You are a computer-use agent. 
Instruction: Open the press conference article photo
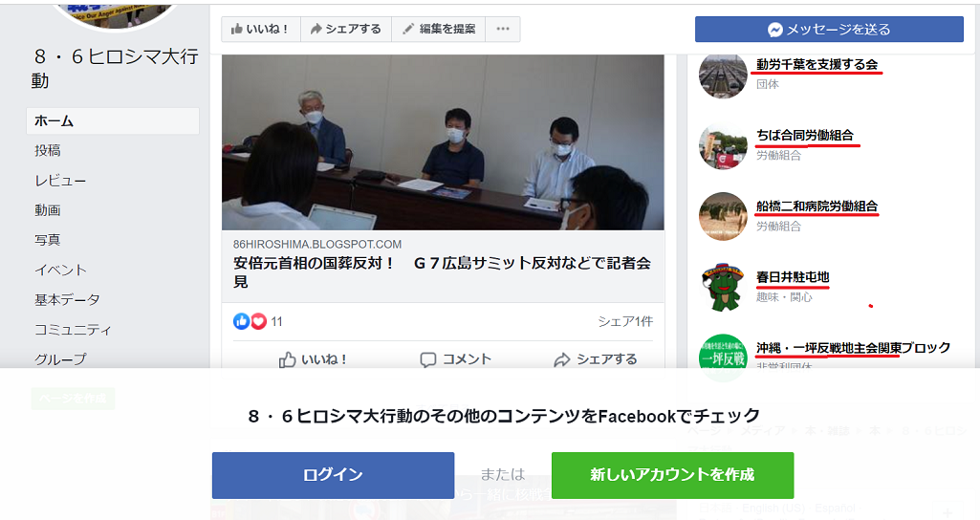click(x=443, y=142)
